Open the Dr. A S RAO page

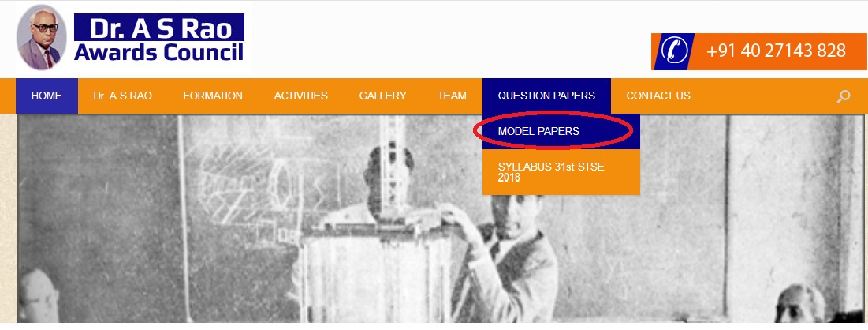point(122,96)
